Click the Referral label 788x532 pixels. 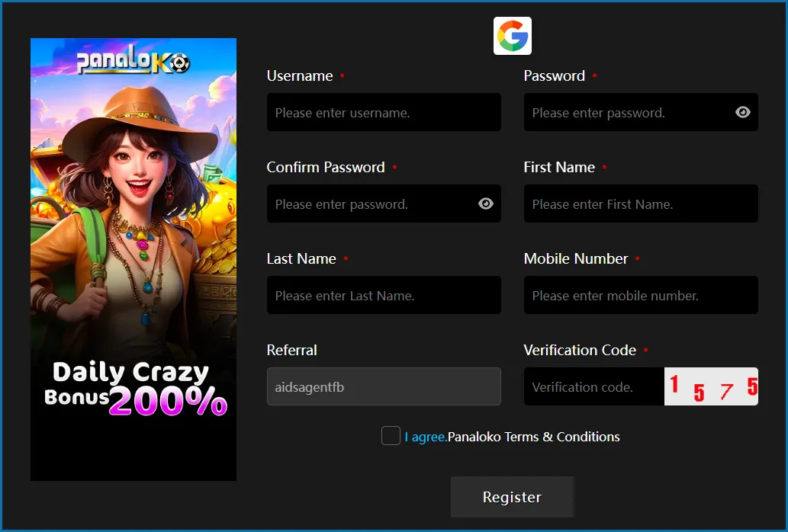pos(292,350)
